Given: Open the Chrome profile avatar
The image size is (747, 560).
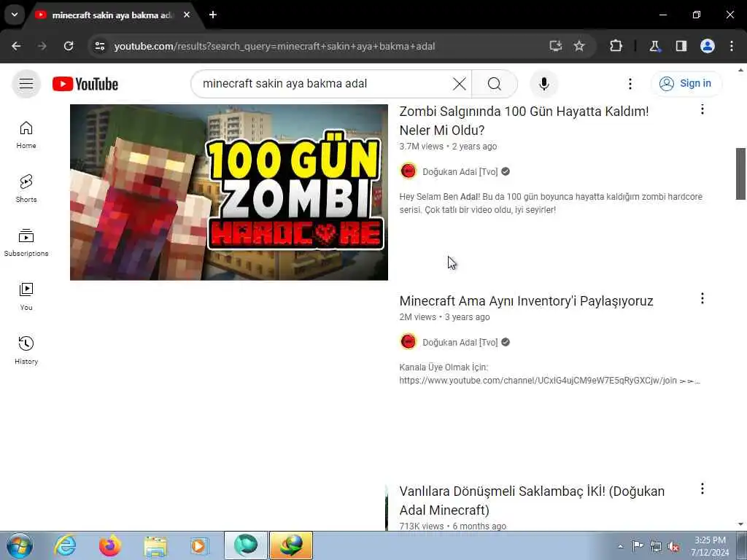Looking at the screenshot, I should point(708,46).
